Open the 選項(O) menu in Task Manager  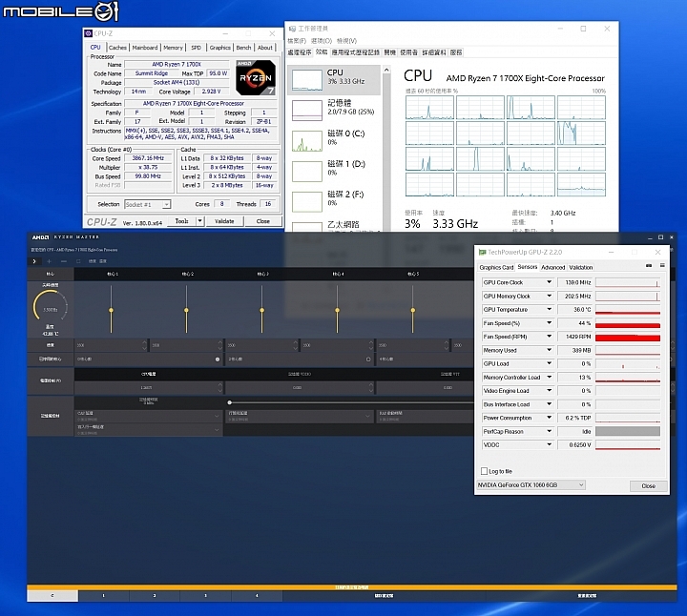pyautogui.click(x=322, y=41)
